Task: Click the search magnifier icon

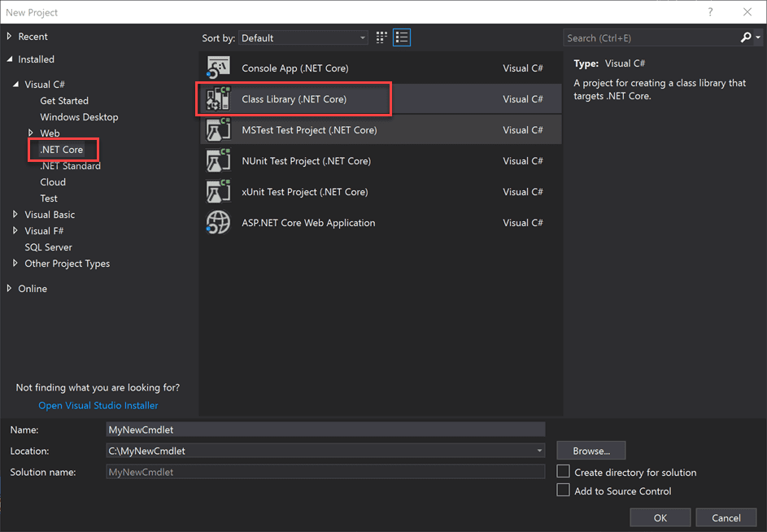Action: (746, 37)
